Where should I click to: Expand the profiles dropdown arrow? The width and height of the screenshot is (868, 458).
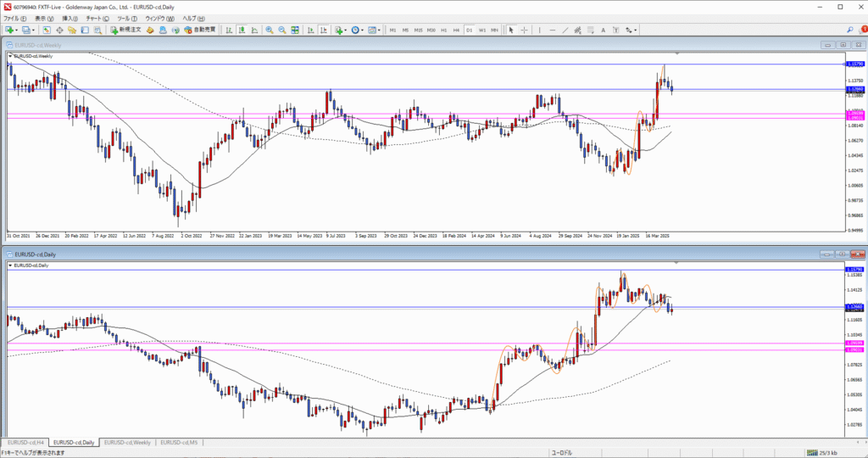pyautogui.click(x=34, y=30)
